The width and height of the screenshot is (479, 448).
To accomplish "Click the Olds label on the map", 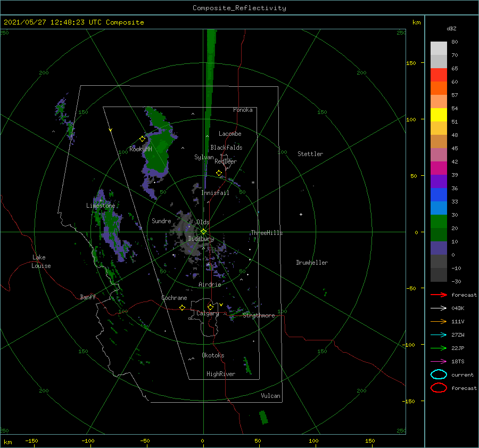I will [203, 222].
